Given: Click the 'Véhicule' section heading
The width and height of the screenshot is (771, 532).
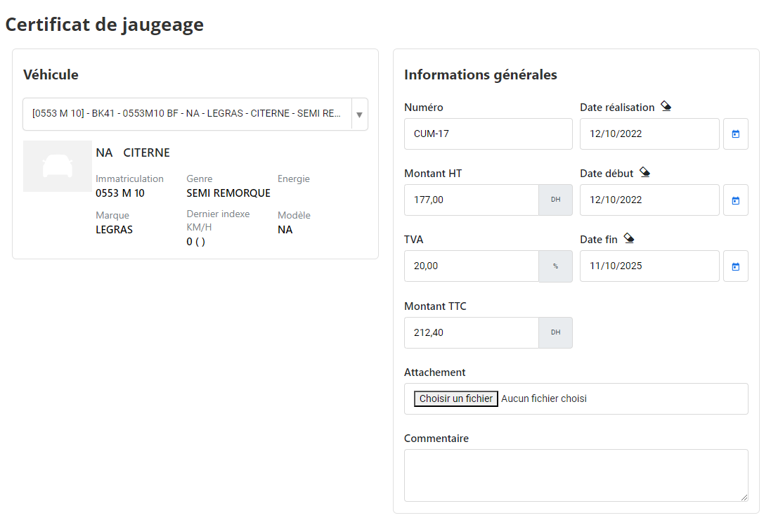Looking at the screenshot, I should point(51,74).
